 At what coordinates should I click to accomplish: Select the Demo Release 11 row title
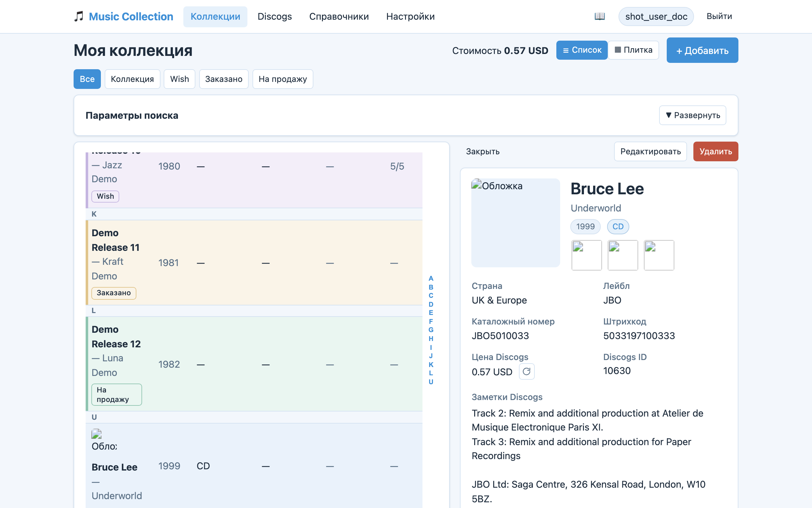coord(115,240)
